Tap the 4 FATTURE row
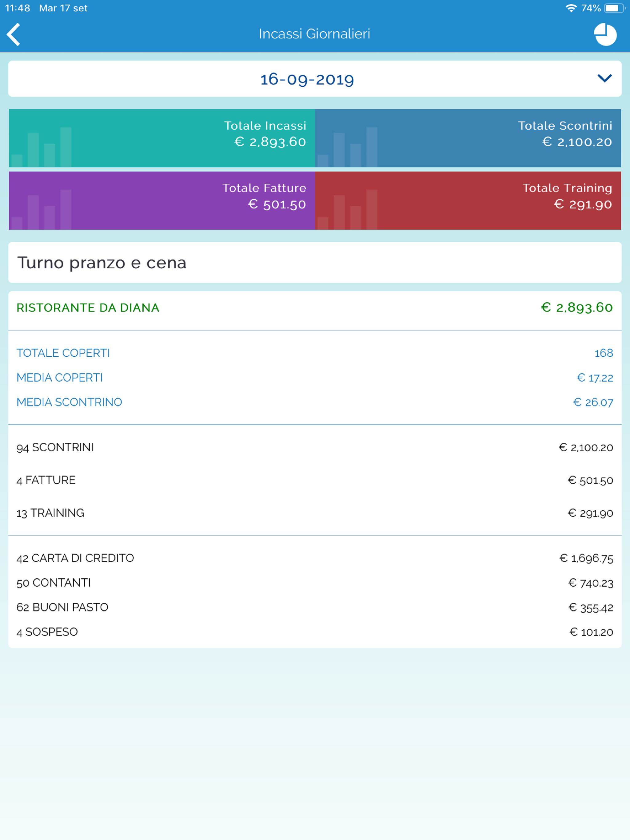 [x=315, y=480]
